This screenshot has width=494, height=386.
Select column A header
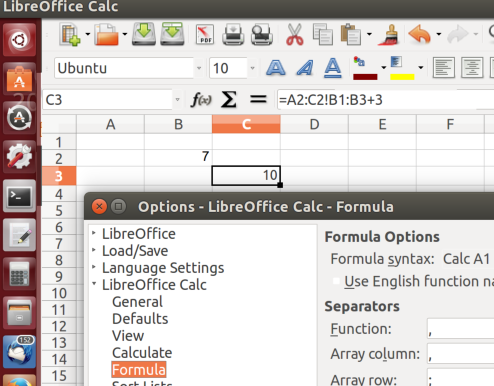110,124
